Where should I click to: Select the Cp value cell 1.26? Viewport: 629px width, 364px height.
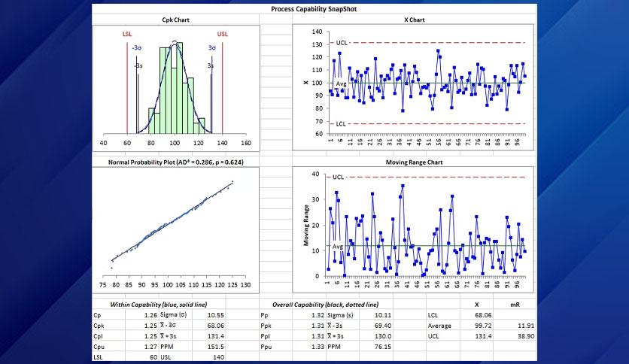(141, 315)
